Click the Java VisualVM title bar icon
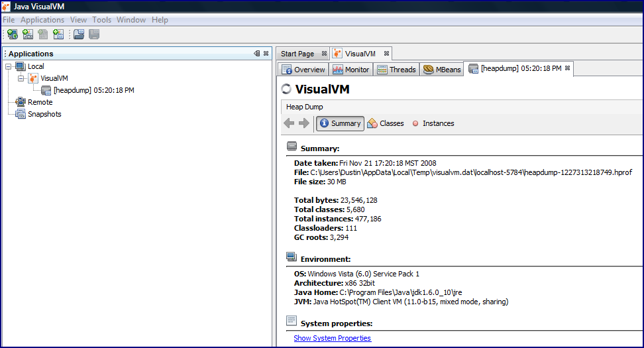The width and height of the screenshot is (644, 348). (6, 6)
